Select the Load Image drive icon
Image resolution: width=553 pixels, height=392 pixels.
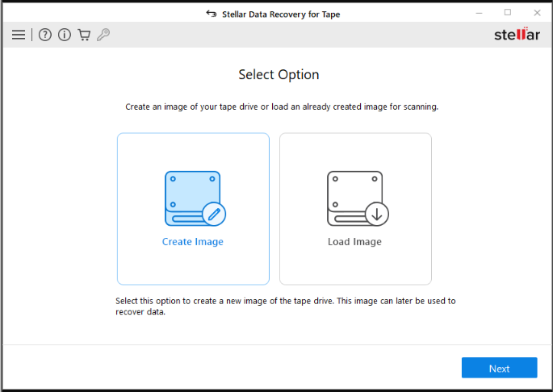coord(353,198)
